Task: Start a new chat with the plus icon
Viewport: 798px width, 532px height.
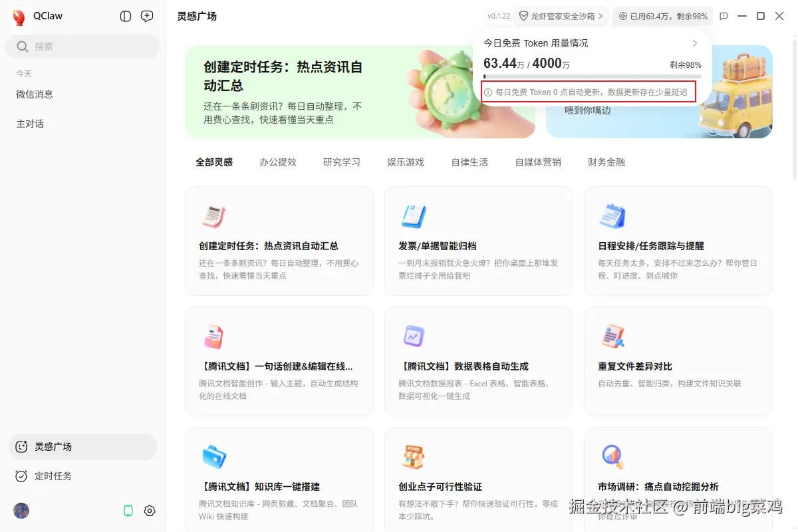Action: tap(146, 16)
